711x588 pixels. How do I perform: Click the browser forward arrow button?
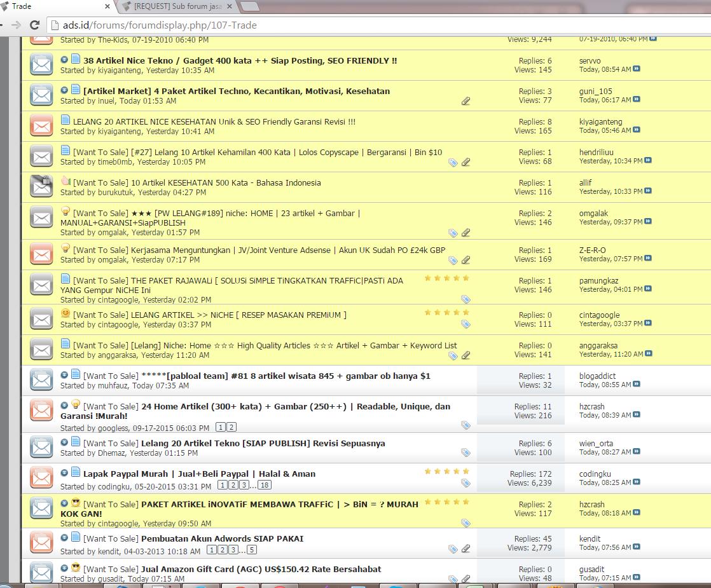pos(16,25)
